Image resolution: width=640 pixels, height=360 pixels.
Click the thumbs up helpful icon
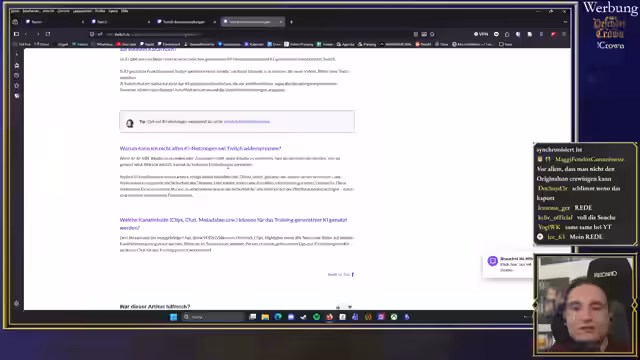coord(338,307)
